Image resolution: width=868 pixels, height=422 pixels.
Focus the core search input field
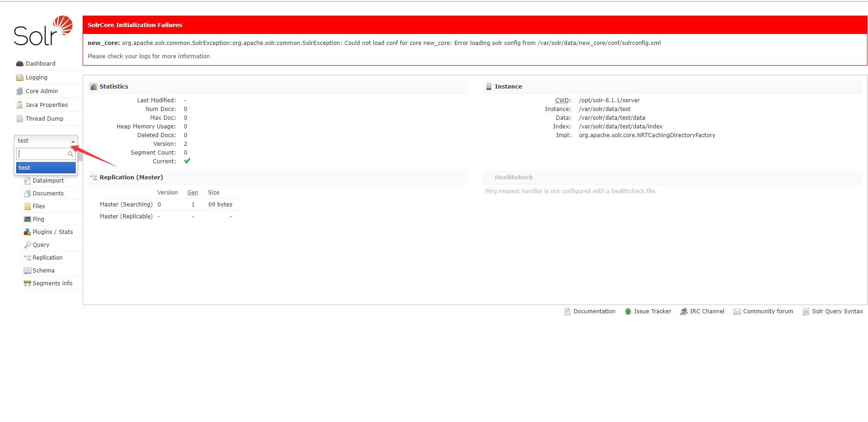pos(42,154)
